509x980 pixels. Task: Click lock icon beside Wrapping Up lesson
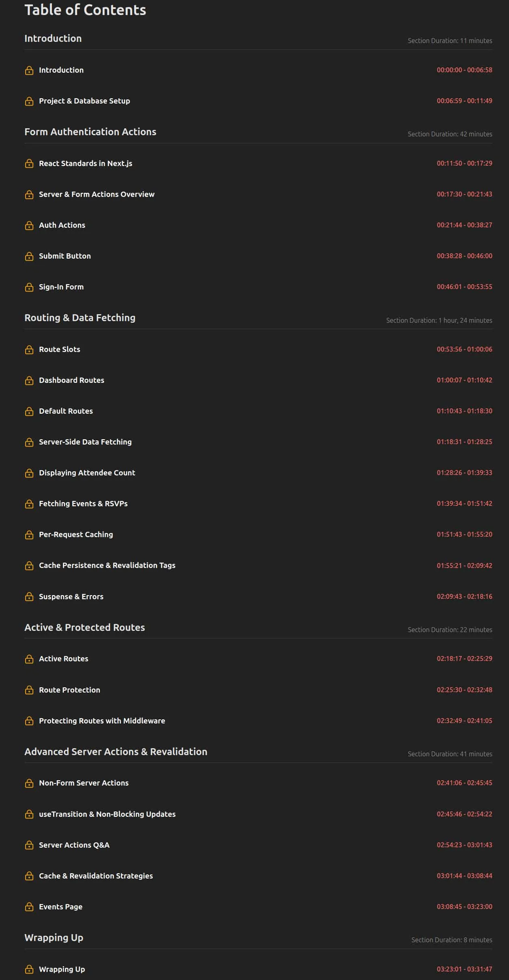(x=29, y=969)
